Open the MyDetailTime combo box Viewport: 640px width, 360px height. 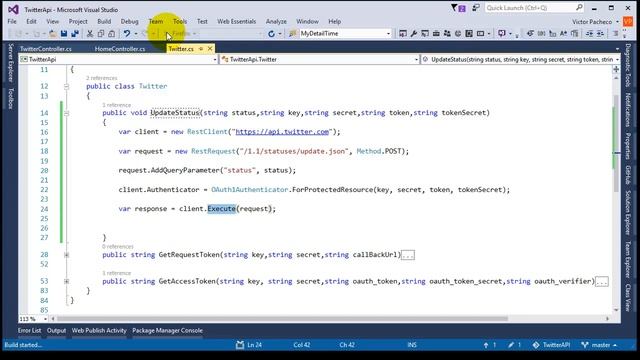(x=345, y=34)
